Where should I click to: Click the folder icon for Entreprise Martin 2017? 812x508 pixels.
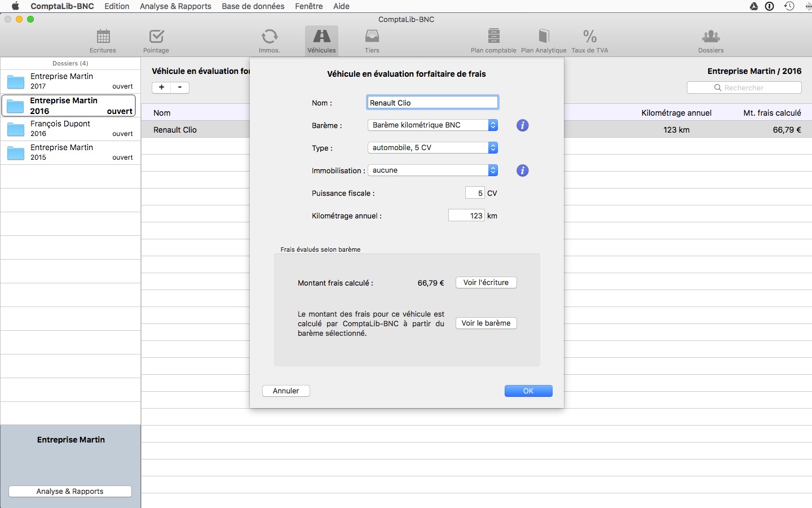tap(16, 82)
